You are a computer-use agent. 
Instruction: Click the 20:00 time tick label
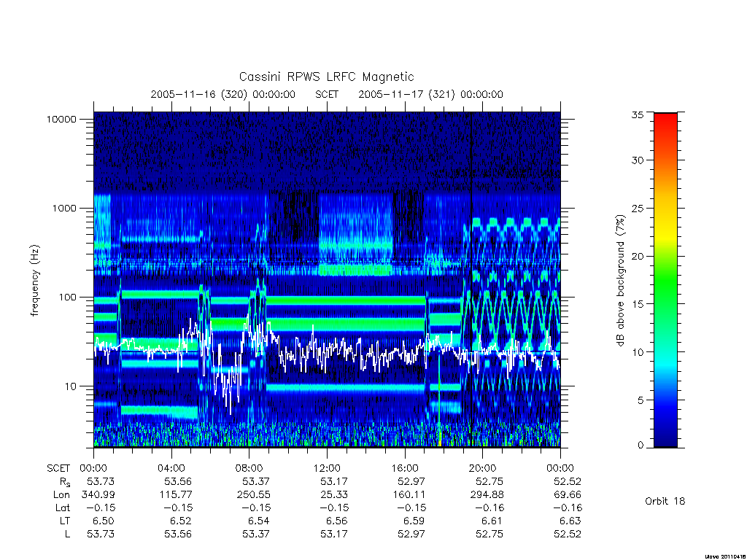482,469
